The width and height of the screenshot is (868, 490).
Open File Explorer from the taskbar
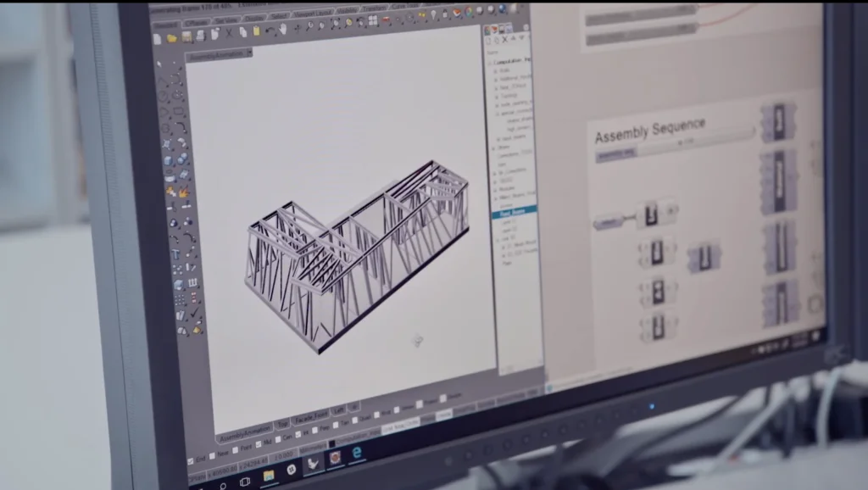(x=269, y=474)
